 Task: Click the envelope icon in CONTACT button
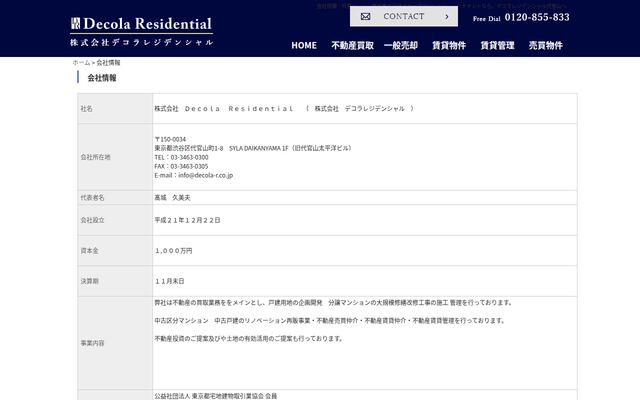(x=365, y=16)
